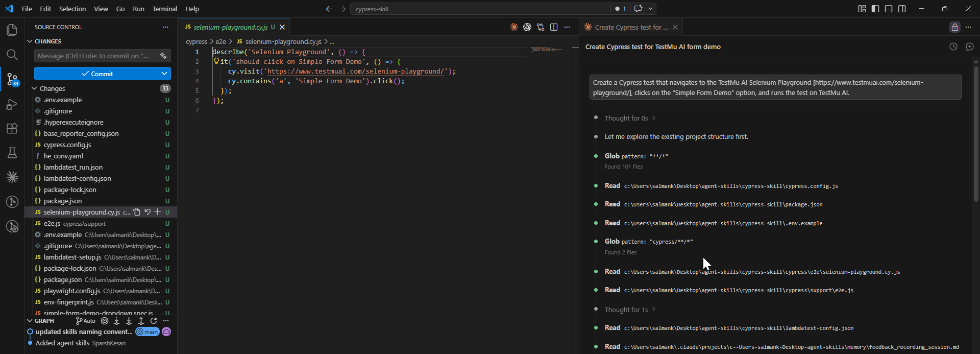Click the ChatGPT icon in editor toolbar
The image size is (980, 354).
(x=527, y=27)
